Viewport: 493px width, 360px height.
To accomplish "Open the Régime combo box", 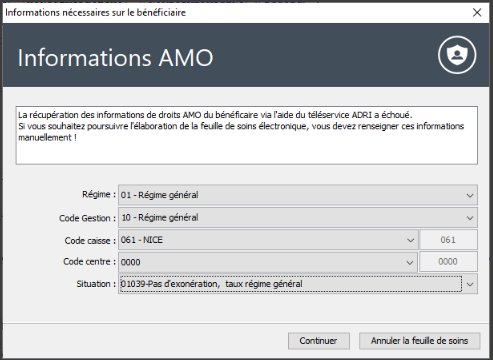I will pos(298,195).
